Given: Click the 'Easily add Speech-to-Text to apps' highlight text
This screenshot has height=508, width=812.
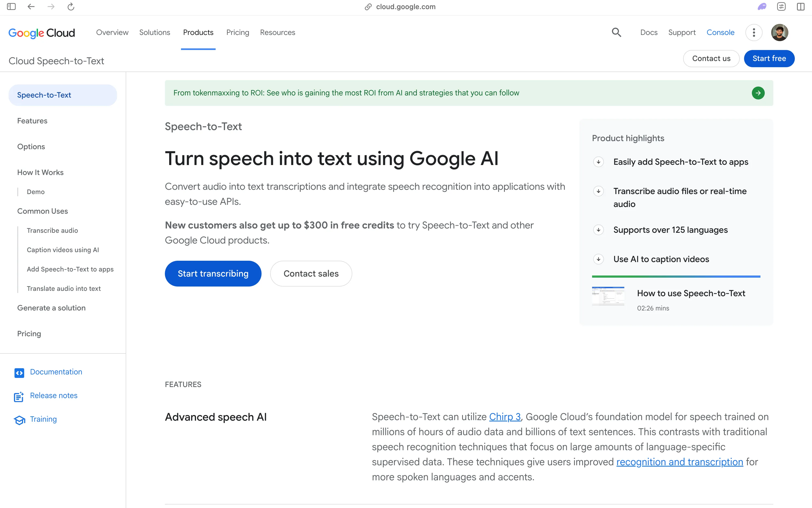Looking at the screenshot, I should [x=681, y=162].
